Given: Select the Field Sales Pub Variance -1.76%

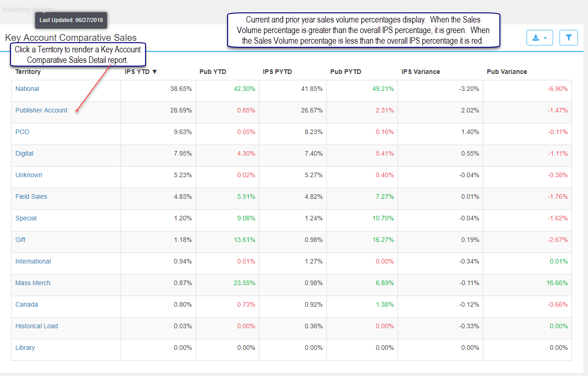Looking at the screenshot, I should [557, 196].
